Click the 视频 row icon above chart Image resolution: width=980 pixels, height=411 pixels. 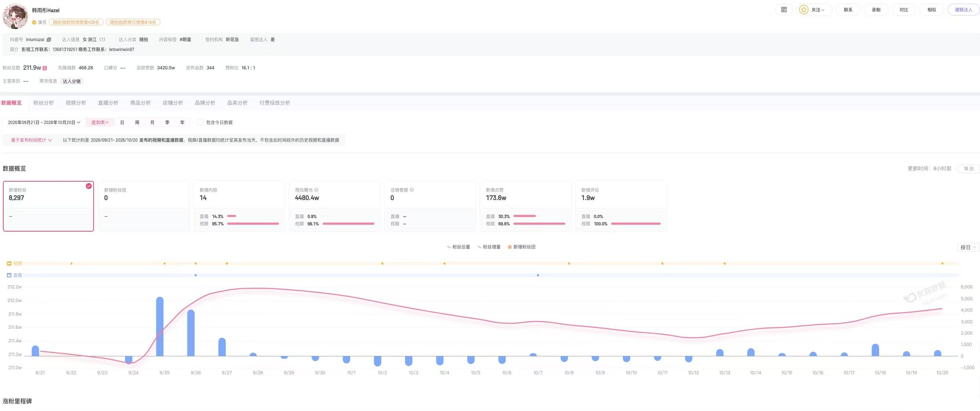(9, 263)
